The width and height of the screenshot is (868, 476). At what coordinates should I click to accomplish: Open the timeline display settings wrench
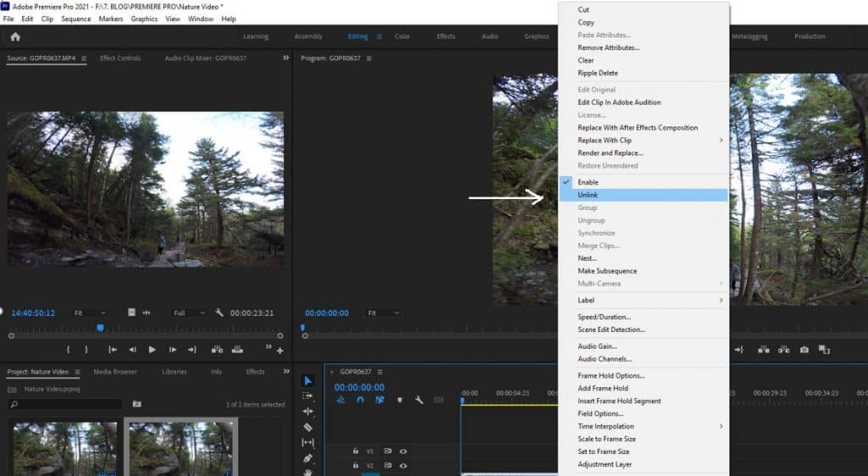(419, 400)
